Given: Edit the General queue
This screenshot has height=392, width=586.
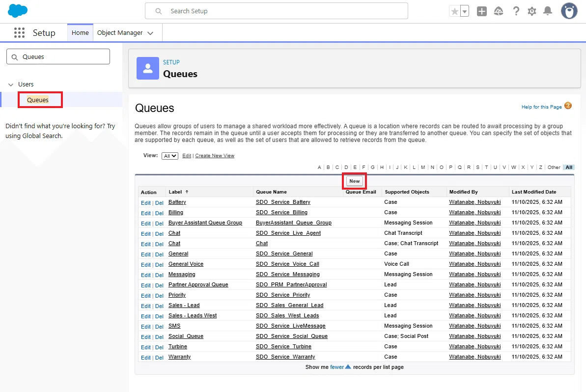Looking at the screenshot, I should 146,254.
